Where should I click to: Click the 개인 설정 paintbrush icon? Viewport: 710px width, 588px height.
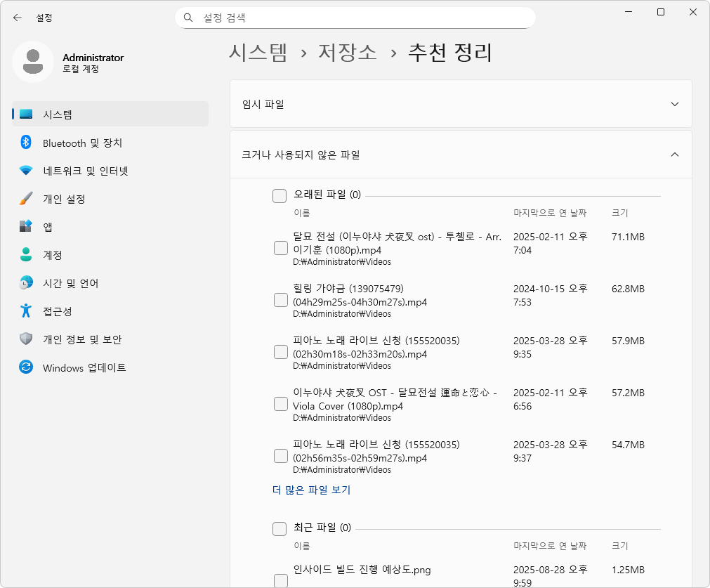[x=26, y=198]
